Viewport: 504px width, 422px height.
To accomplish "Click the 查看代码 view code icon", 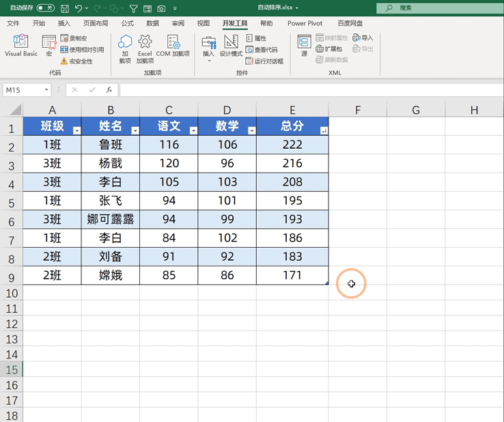I will [262, 50].
